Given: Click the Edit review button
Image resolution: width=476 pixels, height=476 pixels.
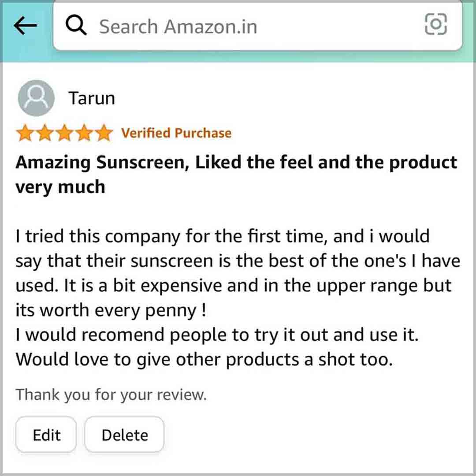Looking at the screenshot, I should 46,435.
